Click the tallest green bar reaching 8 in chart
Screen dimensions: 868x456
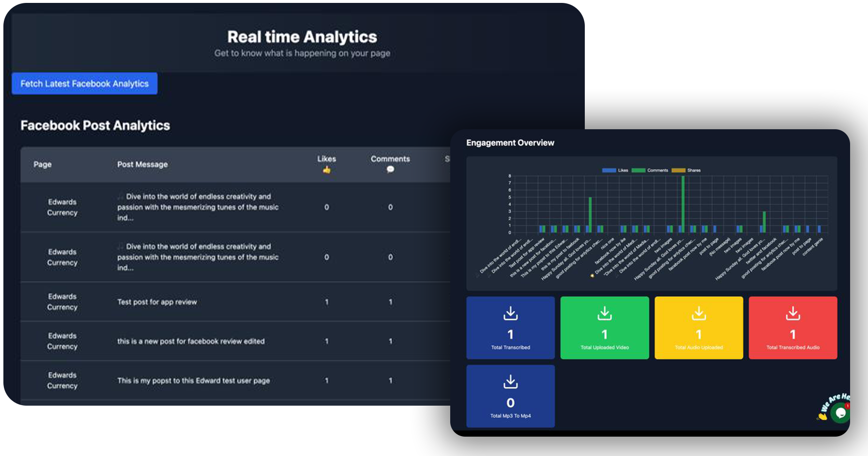pyautogui.click(x=683, y=204)
